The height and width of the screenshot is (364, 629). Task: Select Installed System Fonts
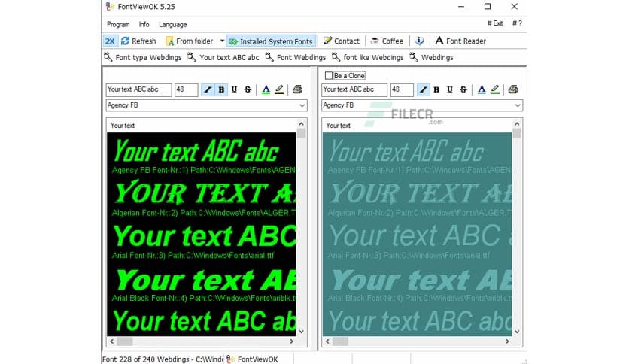pyautogui.click(x=271, y=41)
